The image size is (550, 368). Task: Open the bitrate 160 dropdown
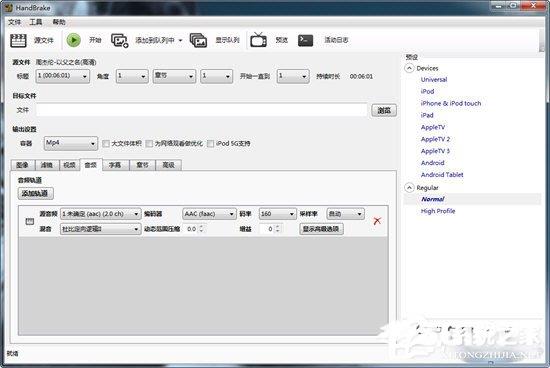click(x=277, y=214)
